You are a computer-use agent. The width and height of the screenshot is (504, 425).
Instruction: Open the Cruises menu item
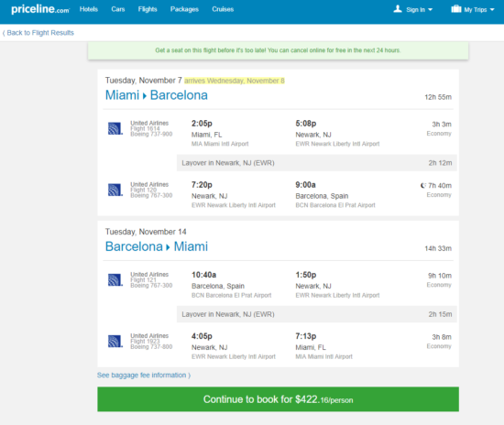(223, 9)
